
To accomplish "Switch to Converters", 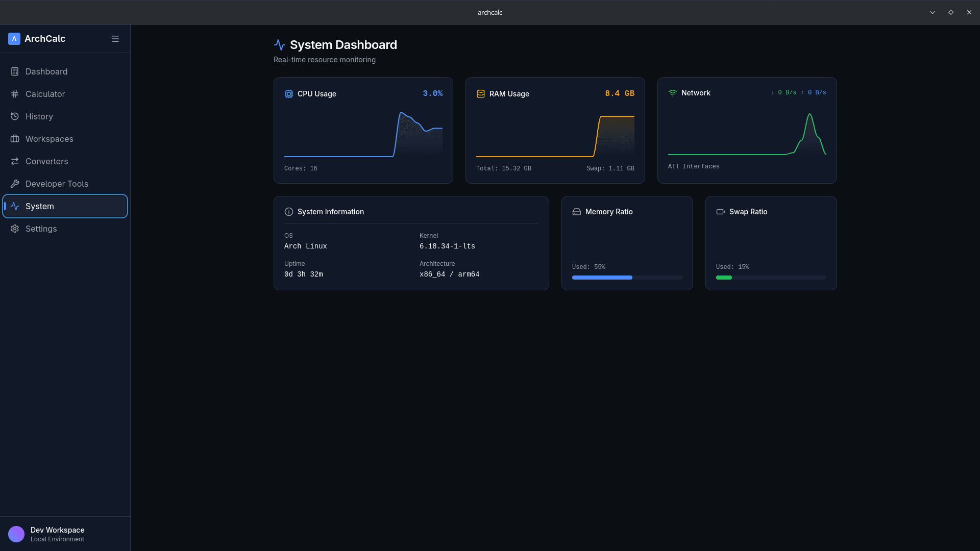I will point(65,161).
